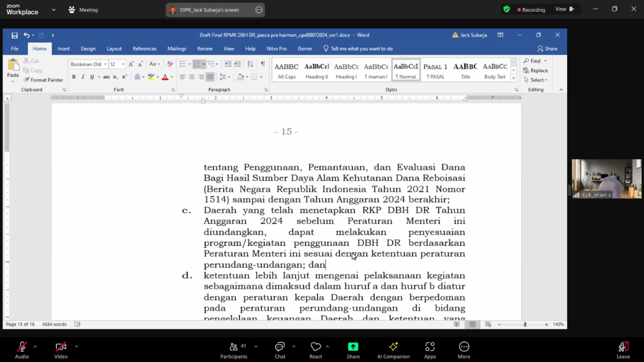Viewport: 644px width, 362px height.
Task: Apply bullet list formatting
Action: (x=182, y=64)
